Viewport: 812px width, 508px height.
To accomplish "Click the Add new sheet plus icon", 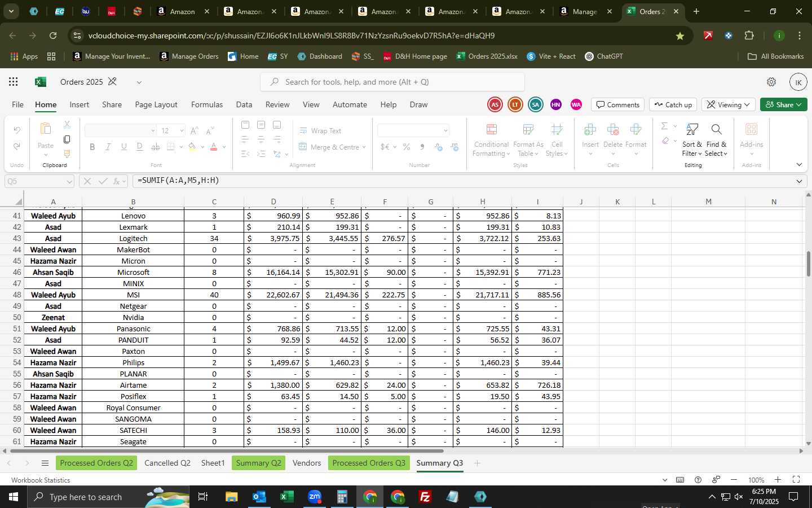I will coord(477,463).
